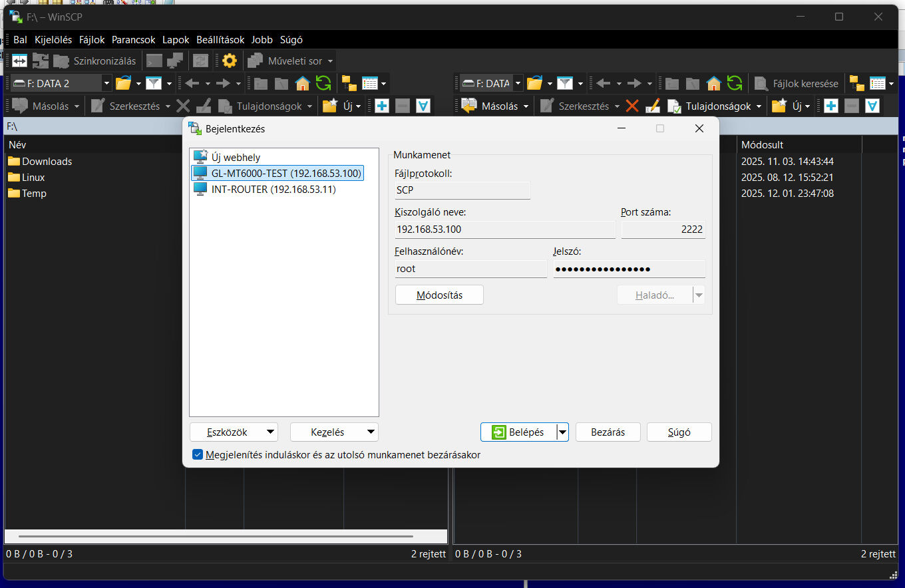Click the Port száma field
This screenshot has width=905, height=588.
[663, 229]
